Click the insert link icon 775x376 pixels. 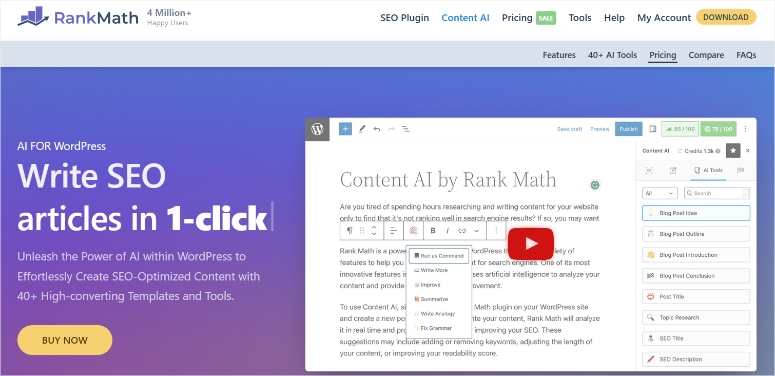[x=462, y=231]
